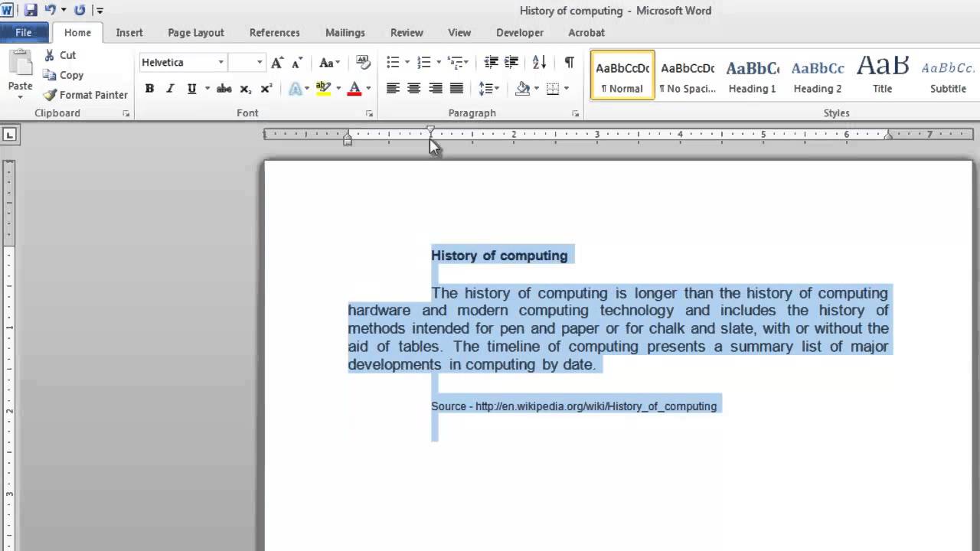Apply the Heading 1 style
Image resolution: width=980 pixels, height=551 pixels.
pyautogui.click(x=752, y=77)
